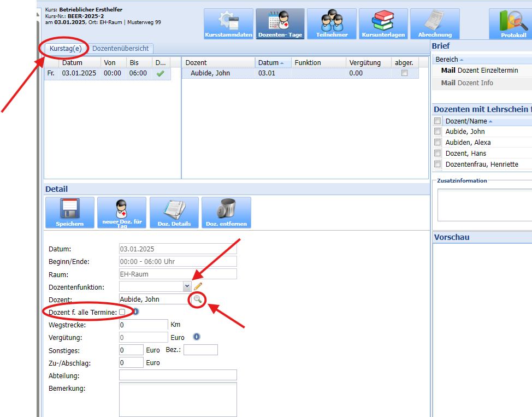This screenshot has width=532, height=417.
Task: Open the Protokoll view
Action: click(x=513, y=24)
